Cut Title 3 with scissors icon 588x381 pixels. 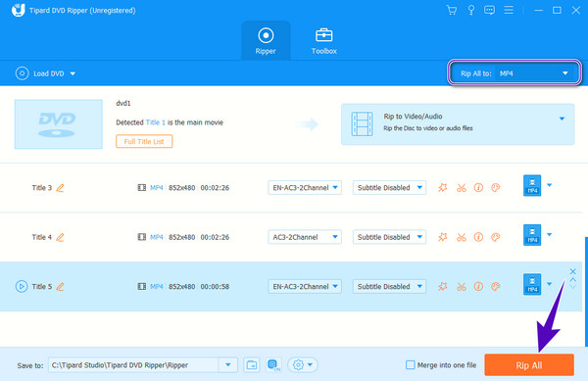[x=462, y=188]
